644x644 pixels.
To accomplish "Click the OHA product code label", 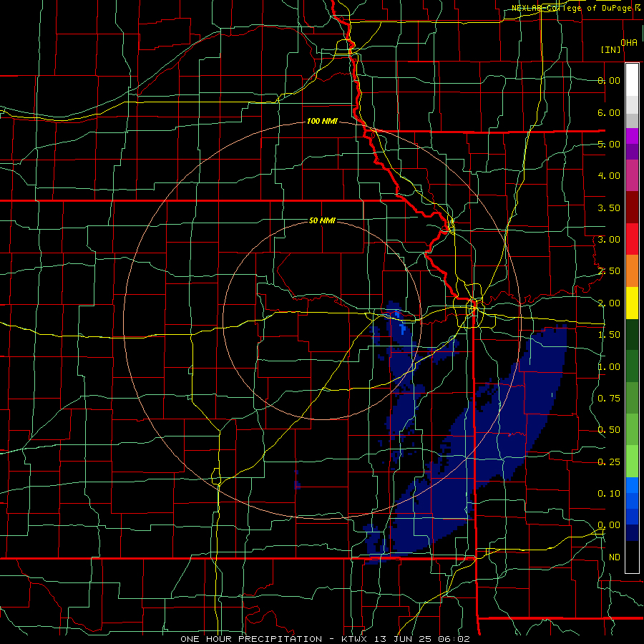I will pyautogui.click(x=629, y=43).
